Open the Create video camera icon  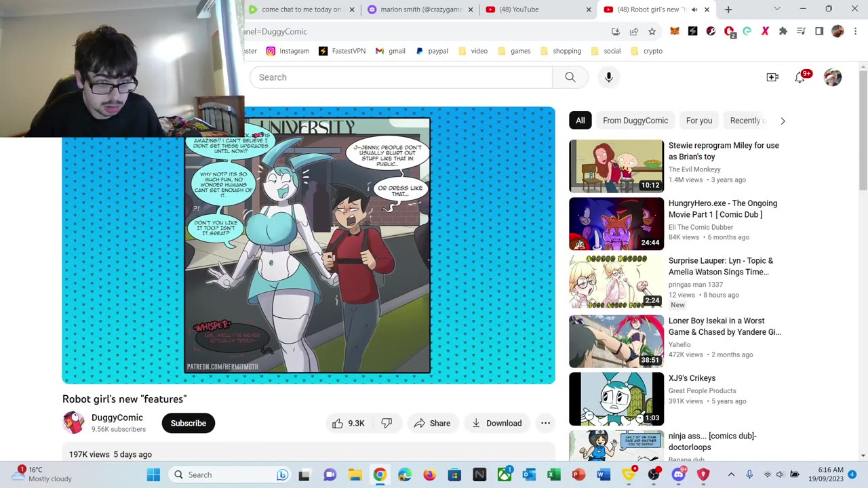[772, 77]
